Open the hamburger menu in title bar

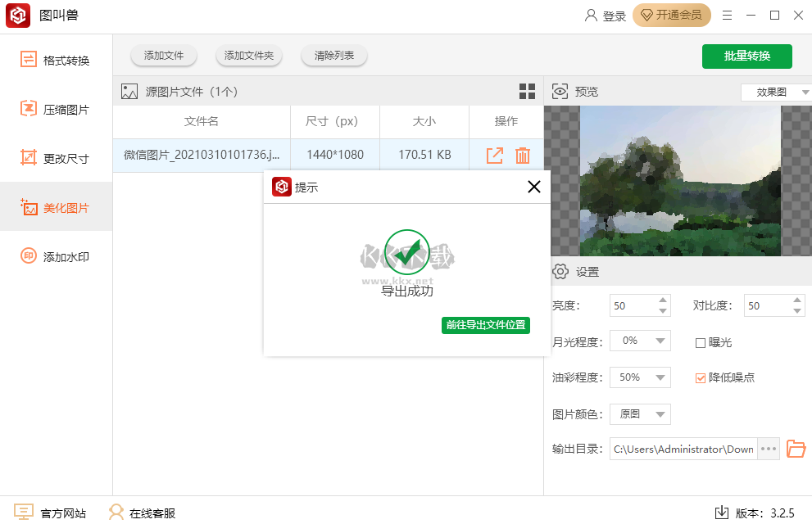point(725,15)
